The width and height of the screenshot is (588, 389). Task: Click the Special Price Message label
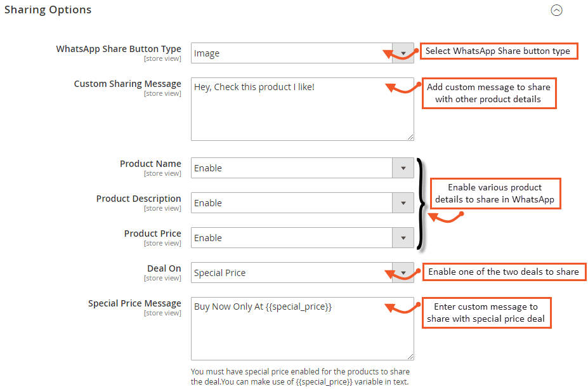(134, 303)
